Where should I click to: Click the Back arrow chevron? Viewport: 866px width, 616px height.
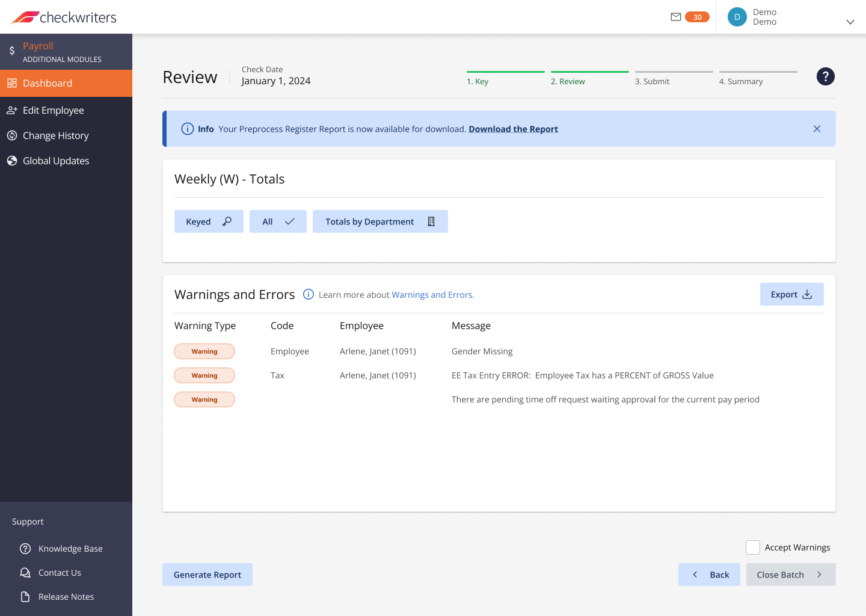(695, 574)
